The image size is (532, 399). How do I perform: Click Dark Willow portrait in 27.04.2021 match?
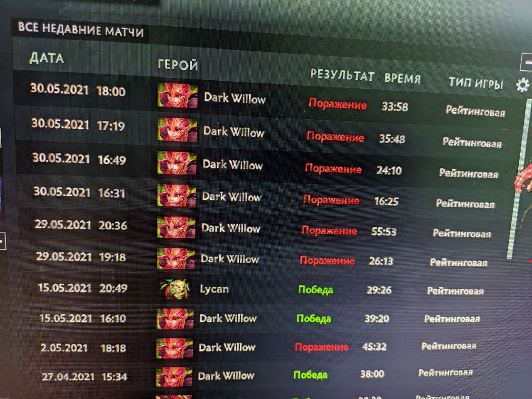pyautogui.click(x=174, y=376)
